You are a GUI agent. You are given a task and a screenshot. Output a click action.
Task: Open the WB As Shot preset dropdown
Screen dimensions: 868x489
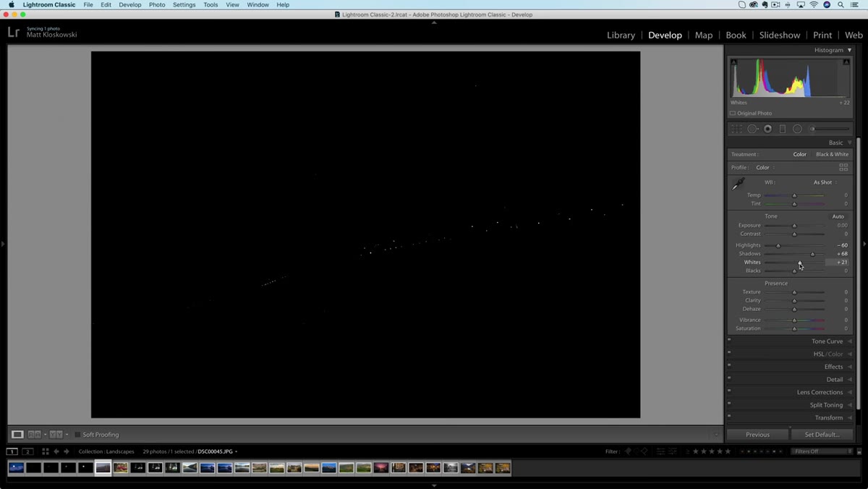[825, 182]
